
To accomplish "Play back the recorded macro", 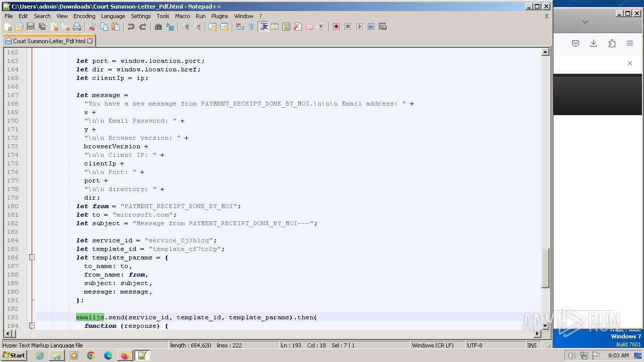I will (359, 27).
